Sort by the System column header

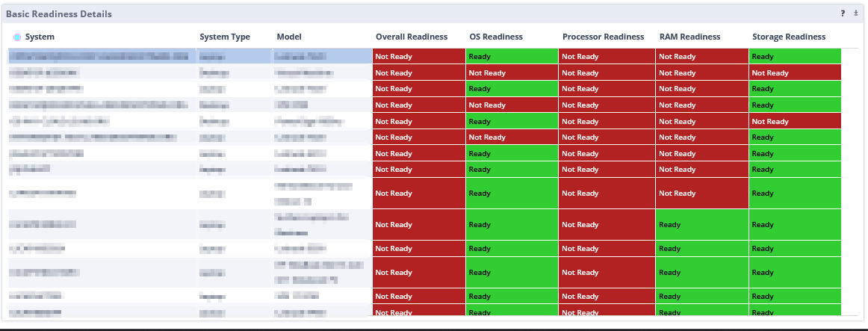pyautogui.click(x=40, y=37)
